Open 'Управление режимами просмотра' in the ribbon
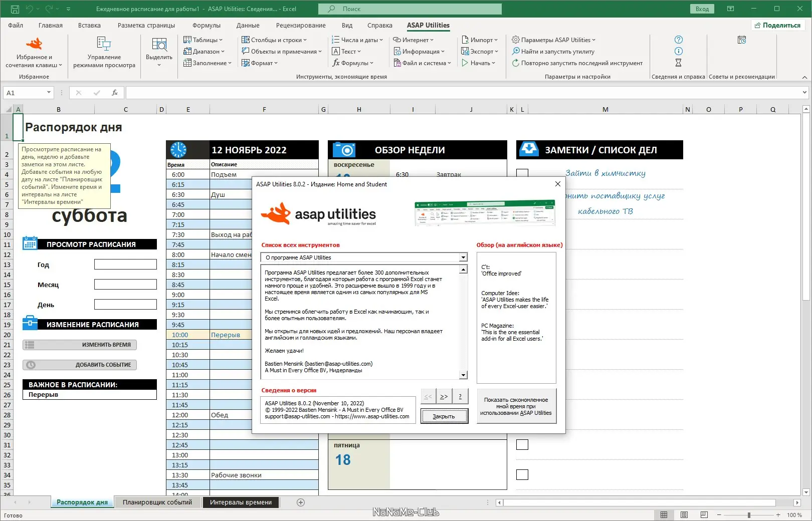Viewport: 812px width, 521px height. tap(104, 53)
